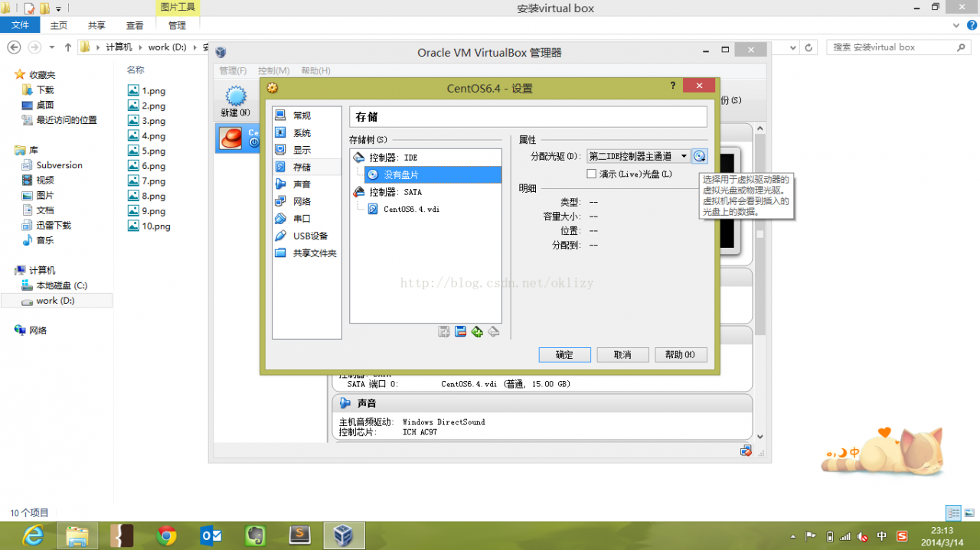This screenshot has width=980, height=550.
Task: Open the 常规 settings category
Action: [x=307, y=116]
